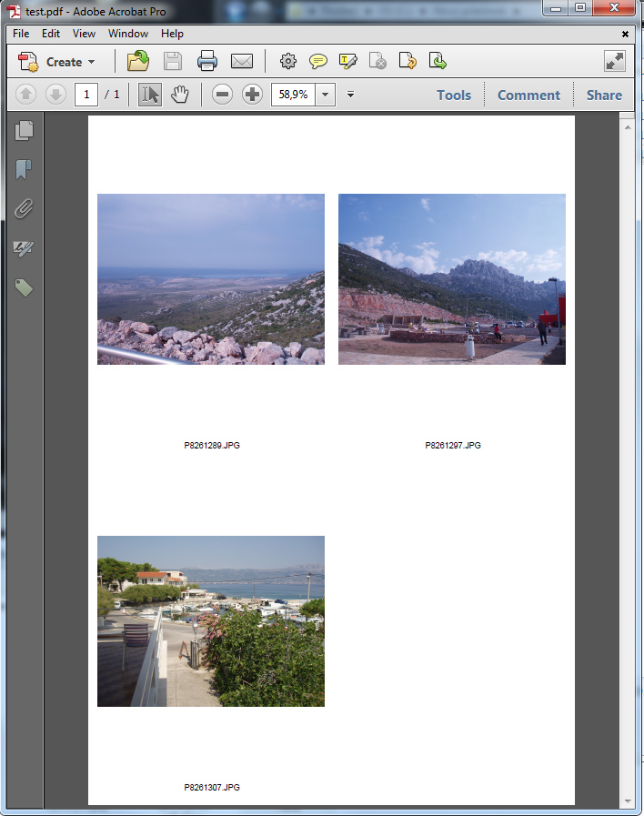Click the Open file folder icon

[x=137, y=62]
